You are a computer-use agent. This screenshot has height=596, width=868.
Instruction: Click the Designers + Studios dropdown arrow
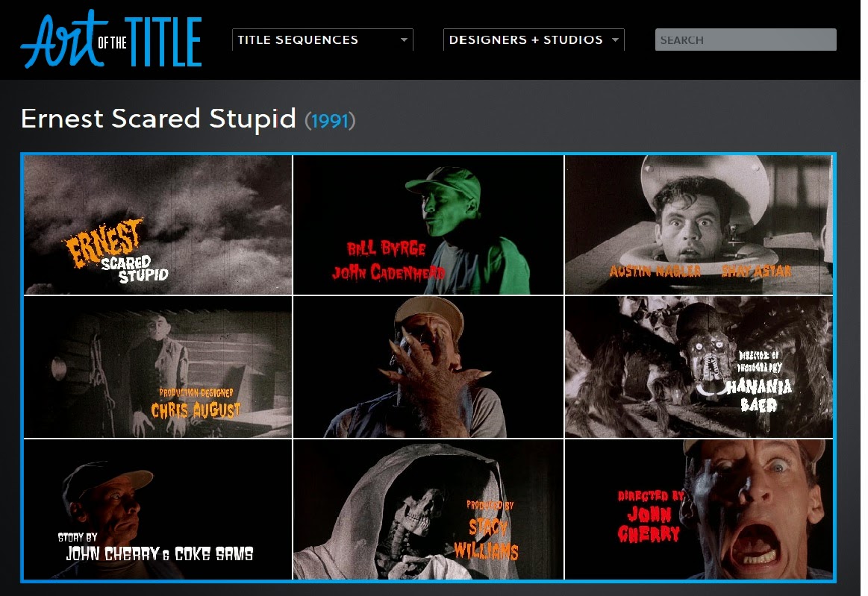pos(615,40)
